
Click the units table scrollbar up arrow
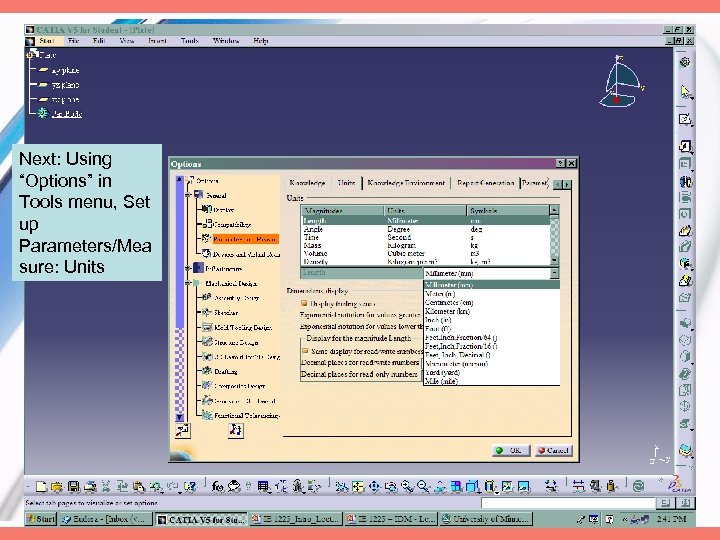point(554,210)
